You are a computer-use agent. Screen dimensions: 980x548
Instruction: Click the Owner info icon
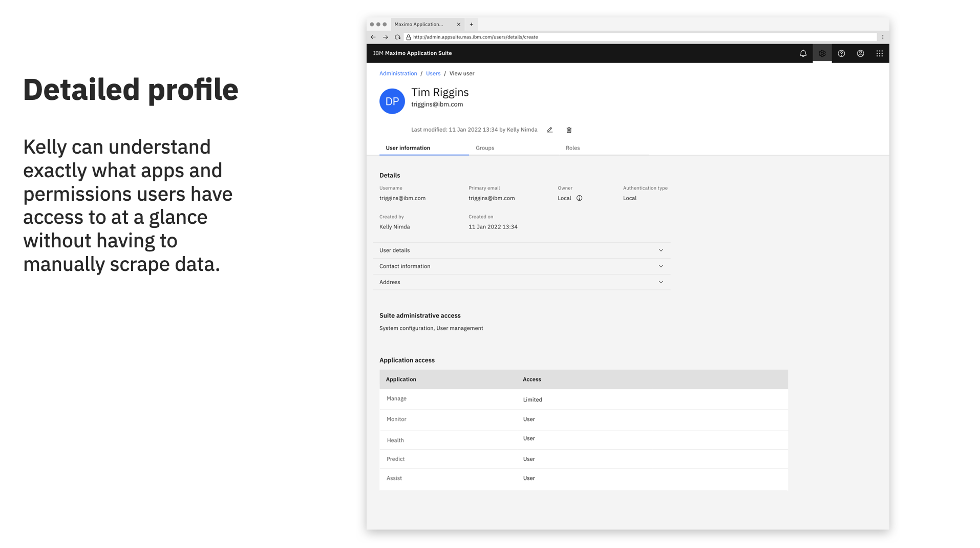579,198
